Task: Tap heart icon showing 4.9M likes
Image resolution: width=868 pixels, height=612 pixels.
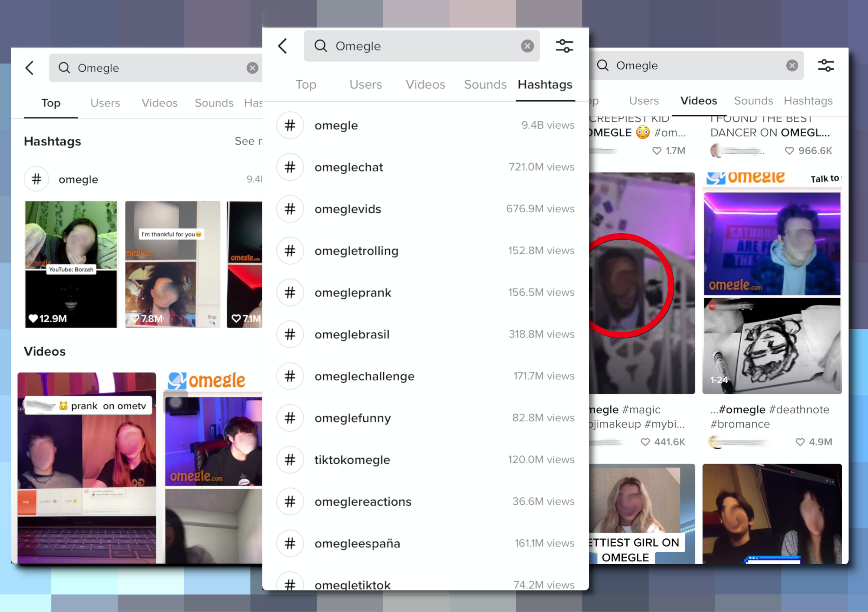Action: click(x=800, y=442)
